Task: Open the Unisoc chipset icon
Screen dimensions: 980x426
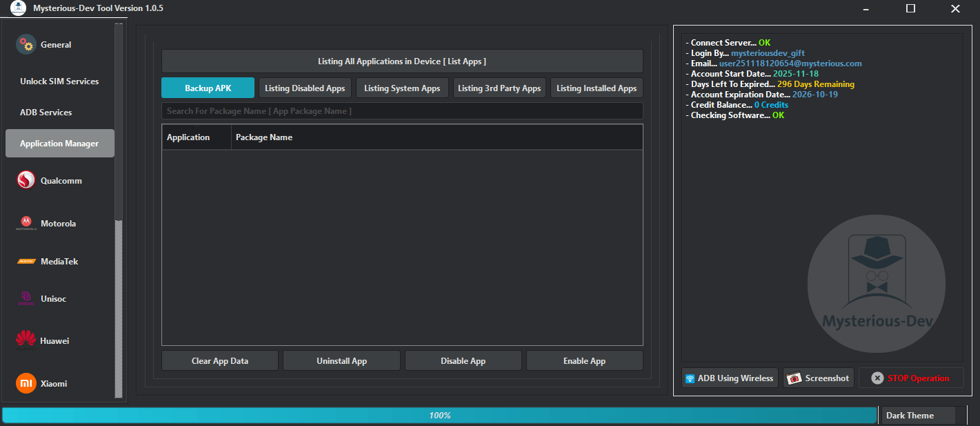Action: tap(25, 298)
